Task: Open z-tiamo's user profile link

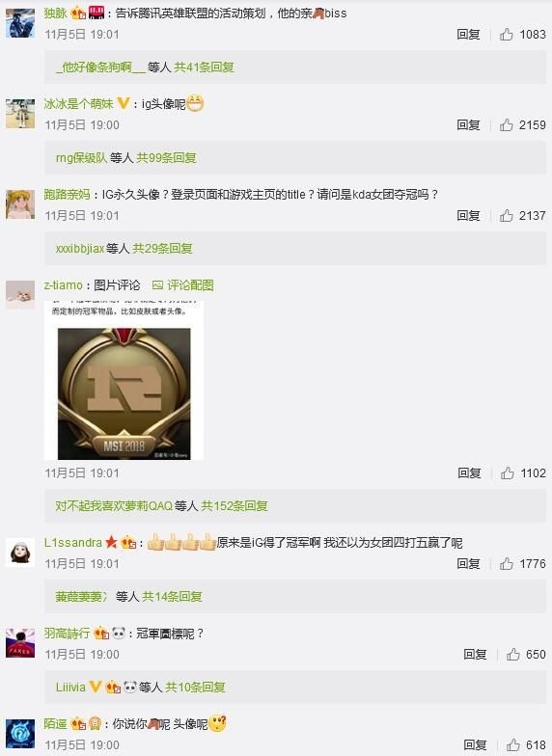Action: [64, 285]
